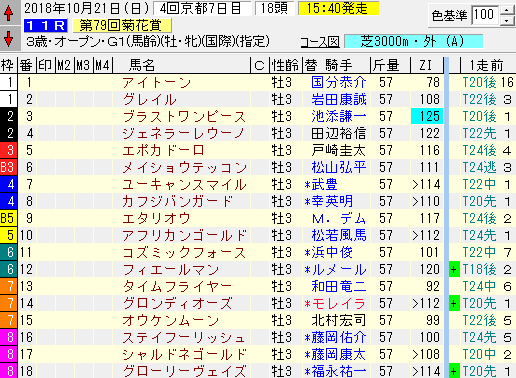This screenshot has height=378, width=516.
Task: Click the cyan highlighted ZI 125 cell
Action: coord(427,116)
